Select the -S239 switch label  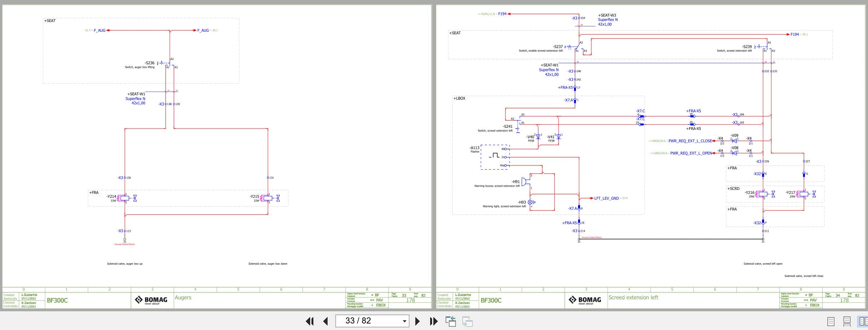(x=747, y=47)
